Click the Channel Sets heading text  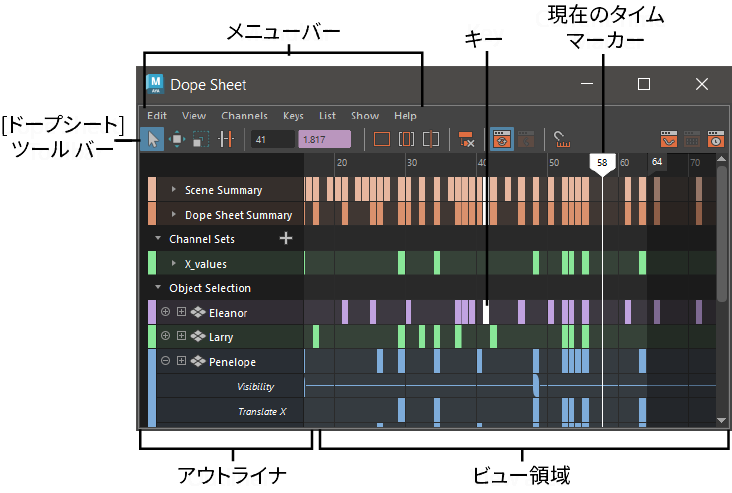[x=202, y=239]
